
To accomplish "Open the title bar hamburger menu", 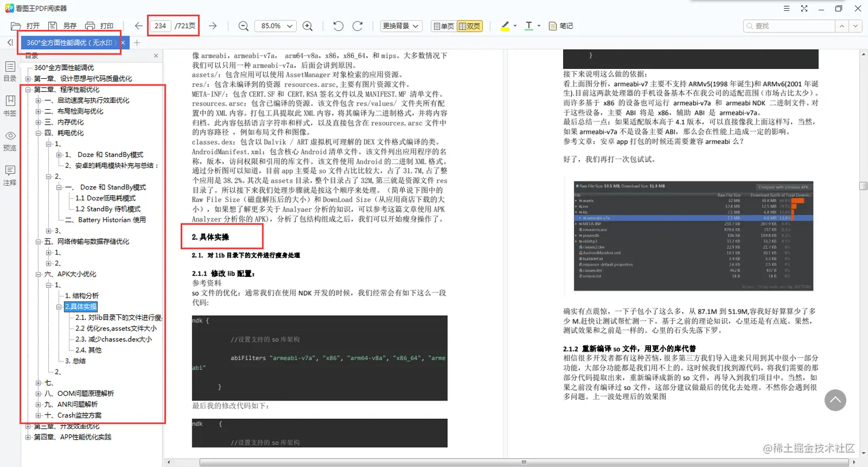I will pyautogui.click(x=786, y=9).
